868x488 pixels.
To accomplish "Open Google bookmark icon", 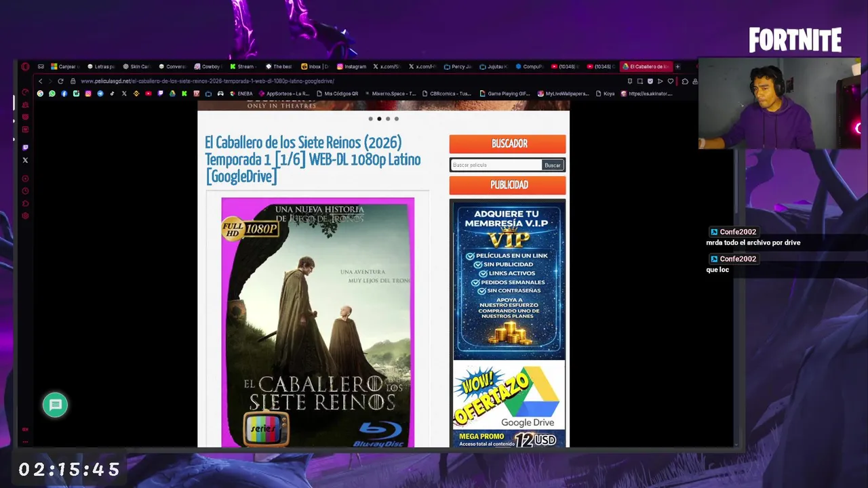I will (40, 94).
